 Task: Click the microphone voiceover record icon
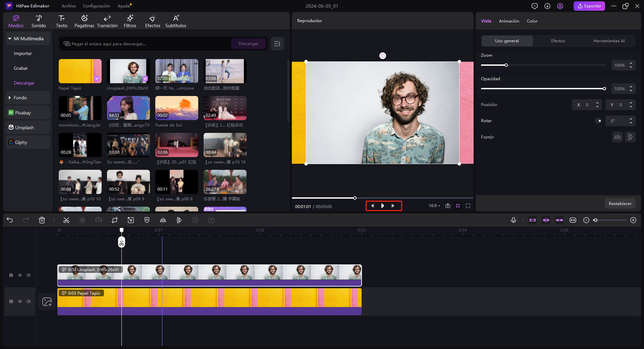[513, 220]
